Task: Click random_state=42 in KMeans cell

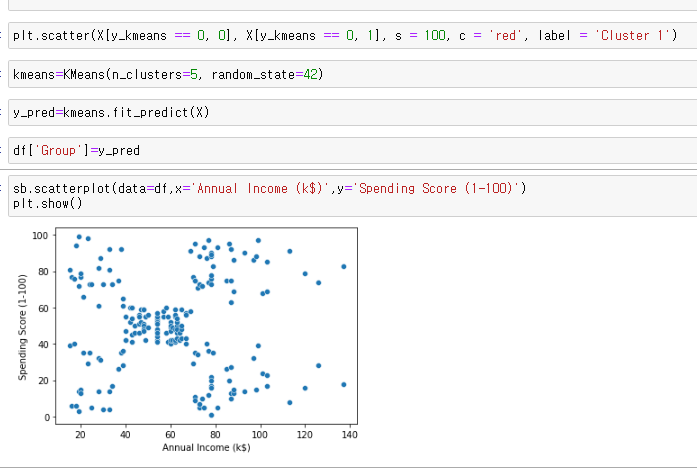Action: click(x=265, y=74)
